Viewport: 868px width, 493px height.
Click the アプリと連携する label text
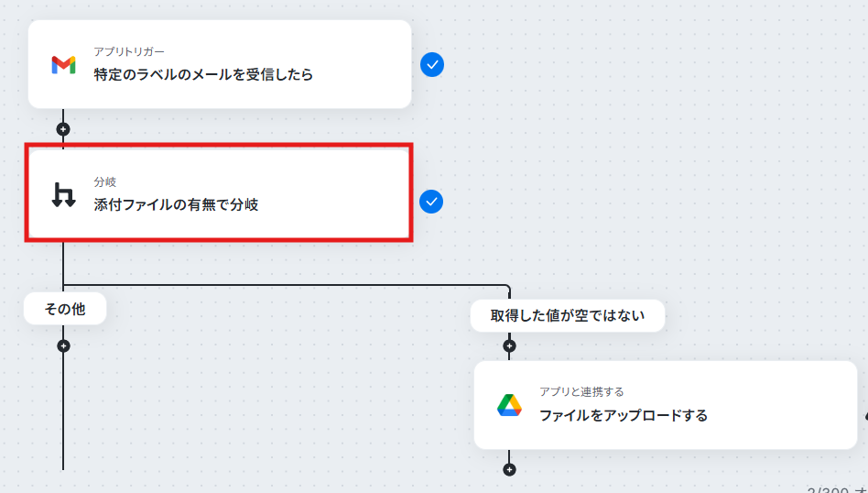click(x=581, y=391)
